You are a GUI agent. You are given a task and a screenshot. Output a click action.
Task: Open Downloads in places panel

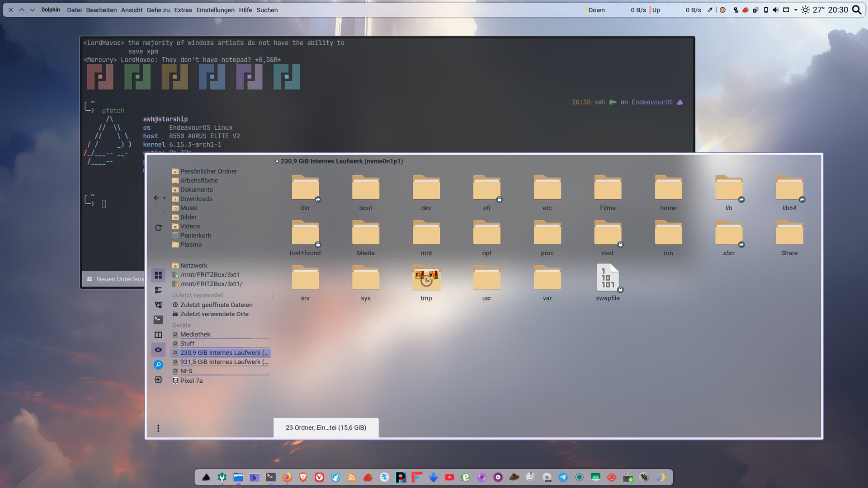196,199
